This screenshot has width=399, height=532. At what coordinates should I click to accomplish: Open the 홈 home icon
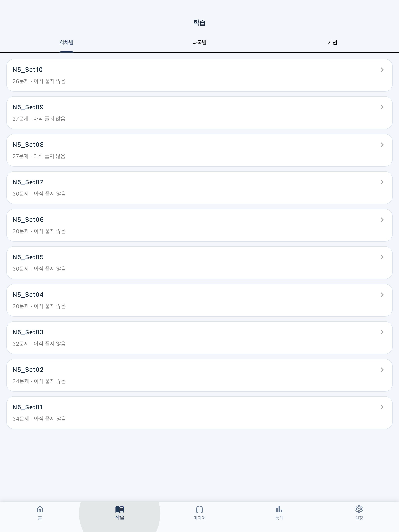click(x=40, y=509)
